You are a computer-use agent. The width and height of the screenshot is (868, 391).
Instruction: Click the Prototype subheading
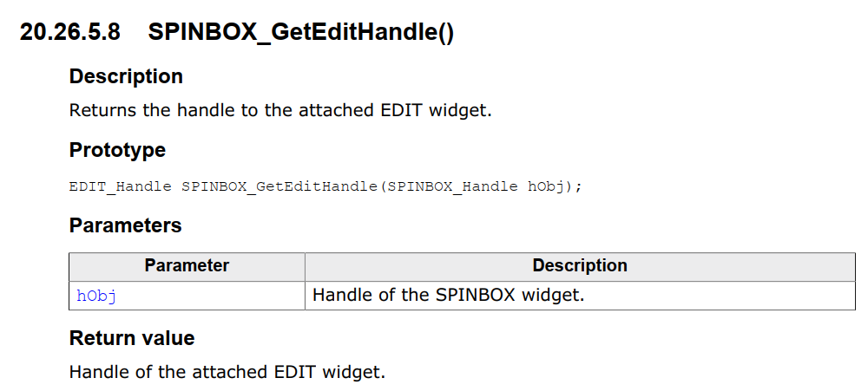[117, 150]
